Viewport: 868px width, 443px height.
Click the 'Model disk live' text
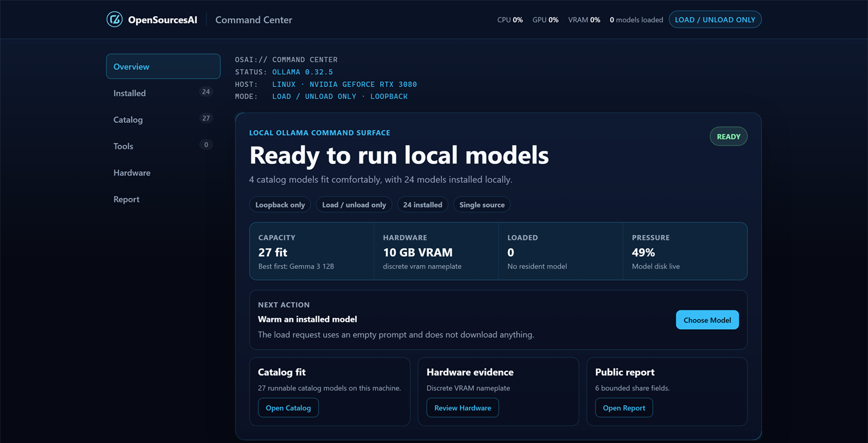pyautogui.click(x=656, y=266)
